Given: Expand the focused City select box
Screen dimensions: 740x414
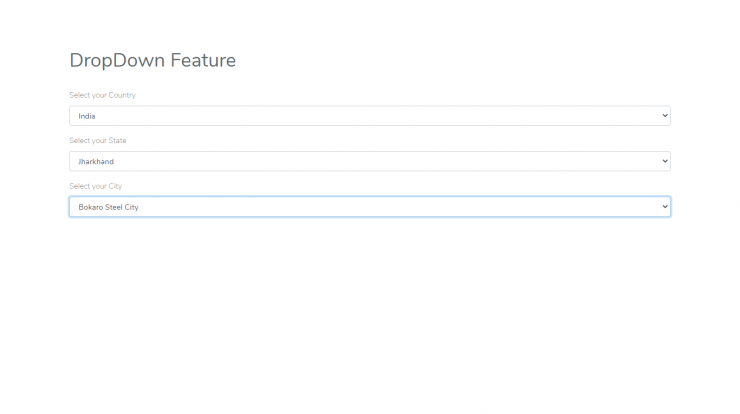Looking at the screenshot, I should click(x=370, y=207).
